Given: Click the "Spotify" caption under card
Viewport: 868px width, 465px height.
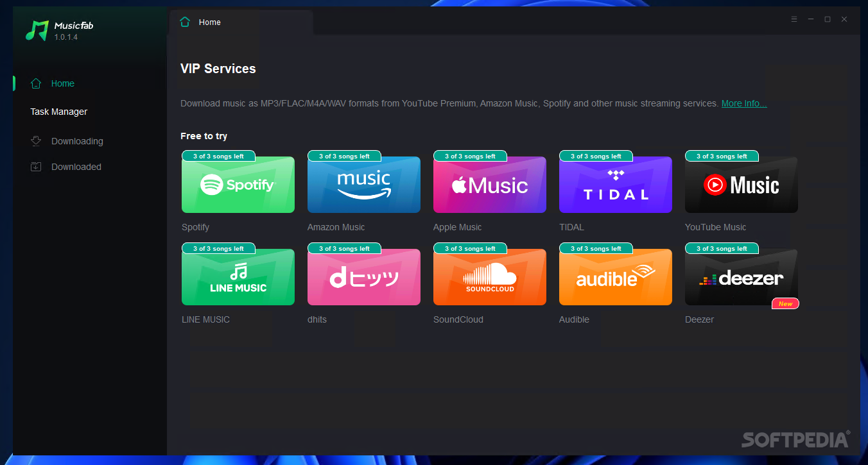Looking at the screenshot, I should (x=195, y=227).
